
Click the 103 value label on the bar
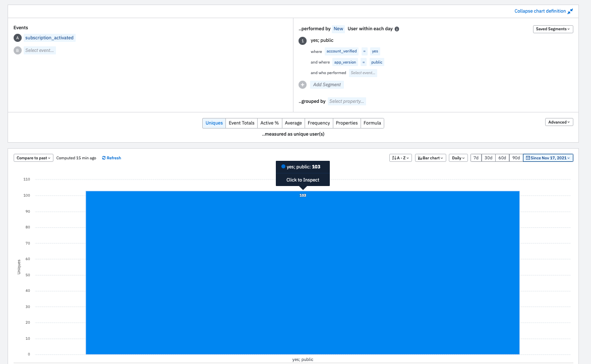(303, 196)
